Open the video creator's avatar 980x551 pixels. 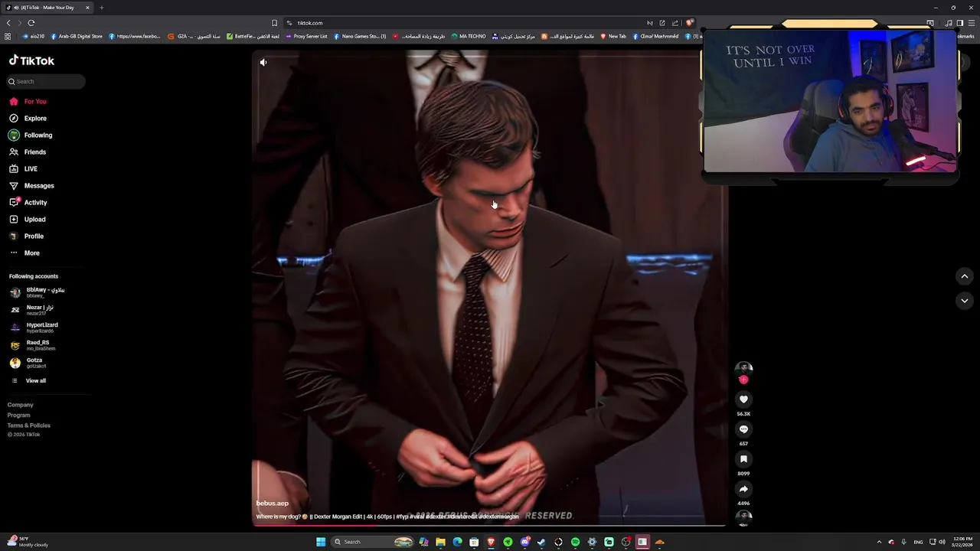(743, 369)
